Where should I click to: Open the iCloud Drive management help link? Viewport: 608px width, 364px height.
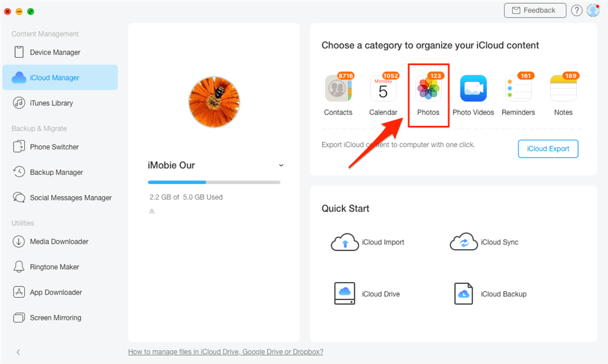click(225, 352)
